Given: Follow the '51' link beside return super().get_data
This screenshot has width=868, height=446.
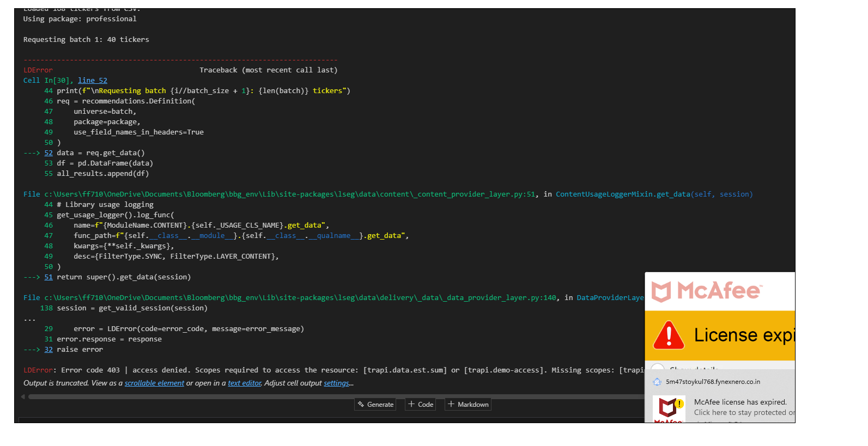Looking at the screenshot, I should click(x=48, y=277).
